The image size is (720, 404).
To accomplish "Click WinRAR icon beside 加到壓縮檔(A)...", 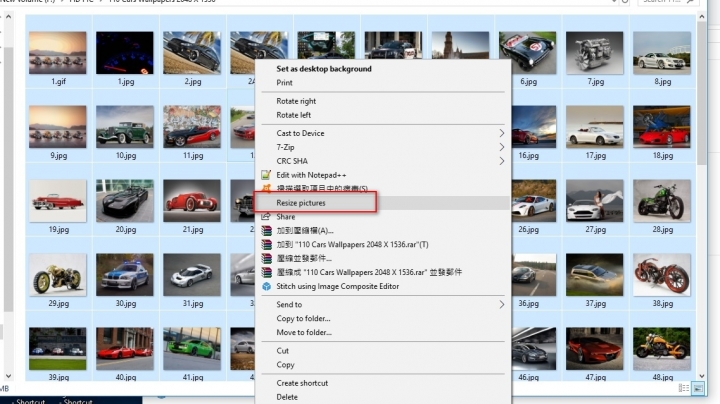I will tap(266, 230).
